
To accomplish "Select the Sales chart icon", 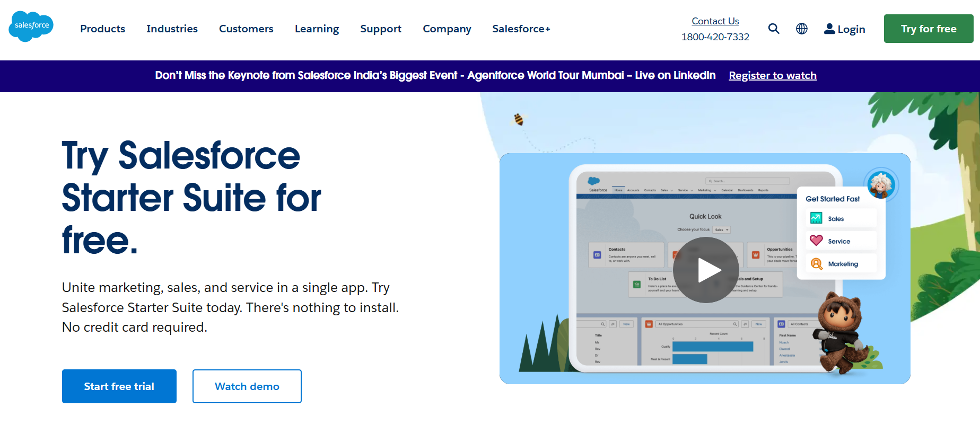I will [816, 218].
